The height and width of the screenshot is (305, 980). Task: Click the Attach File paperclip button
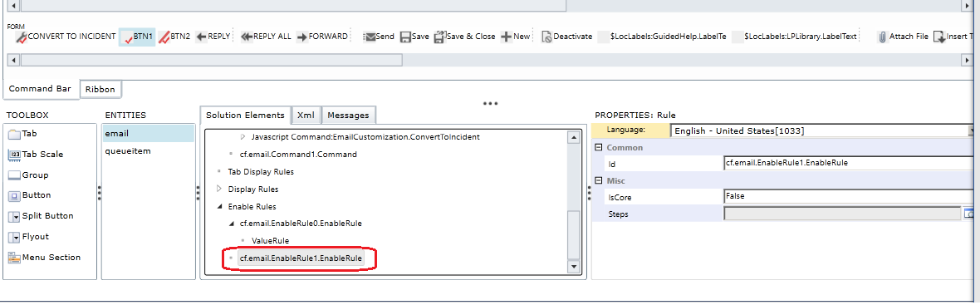[x=903, y=37]
